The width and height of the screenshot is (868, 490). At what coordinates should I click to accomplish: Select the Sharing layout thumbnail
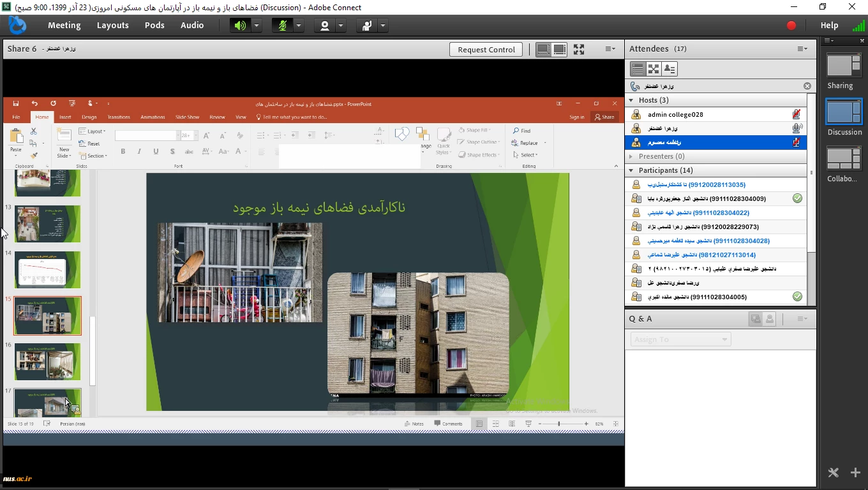pos(843,66)
